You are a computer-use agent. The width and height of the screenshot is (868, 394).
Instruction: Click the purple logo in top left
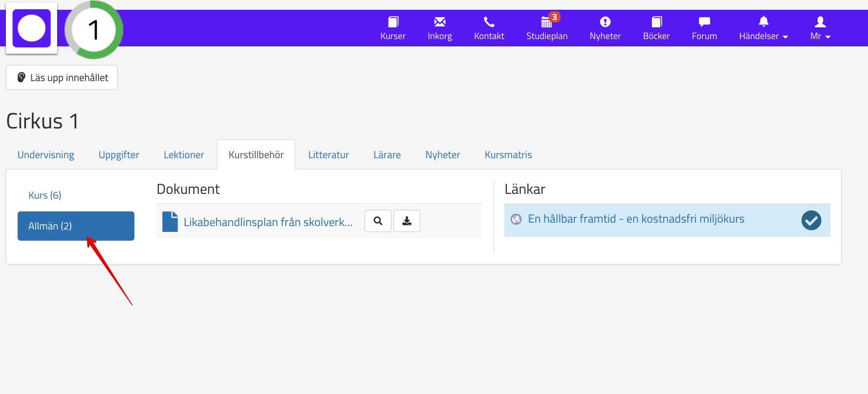coord(32,28)
